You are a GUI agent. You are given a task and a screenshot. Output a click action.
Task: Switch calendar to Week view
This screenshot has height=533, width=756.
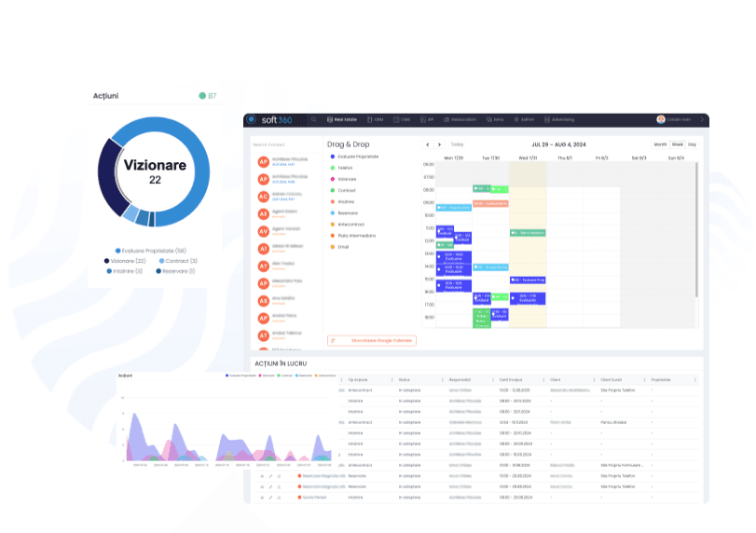[678, 144]
